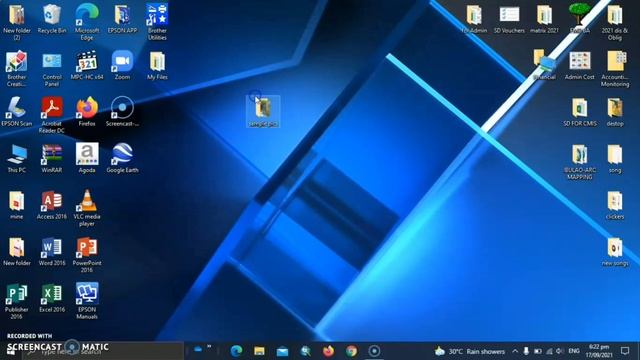The width and height of the screenshot is (640, 360).
Task: Open the notification Action Center
Action: click(x=625, y=351)
